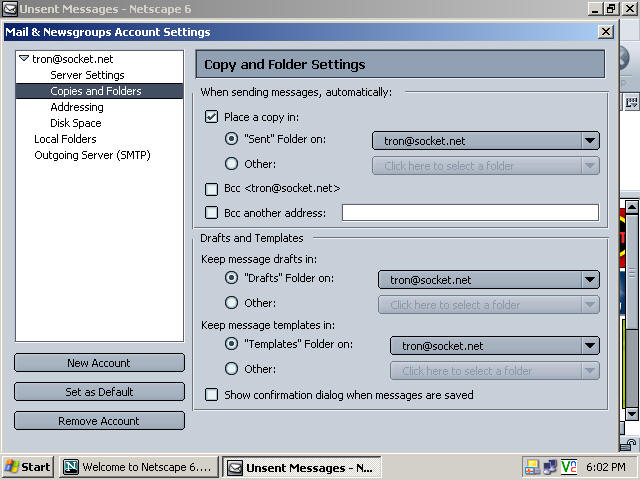
Task: Switch to Unsent Messages taskbar window
Action: 302,467
